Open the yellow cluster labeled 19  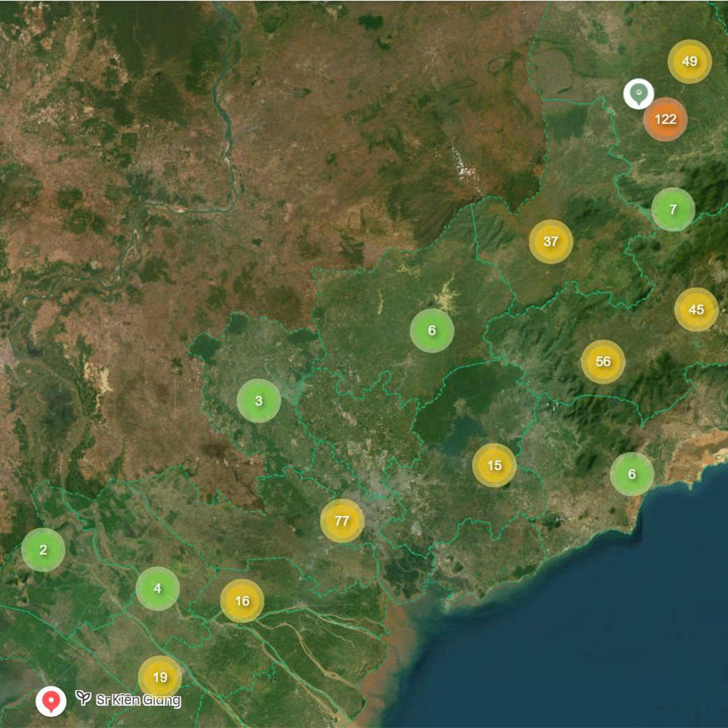point(160,677)
